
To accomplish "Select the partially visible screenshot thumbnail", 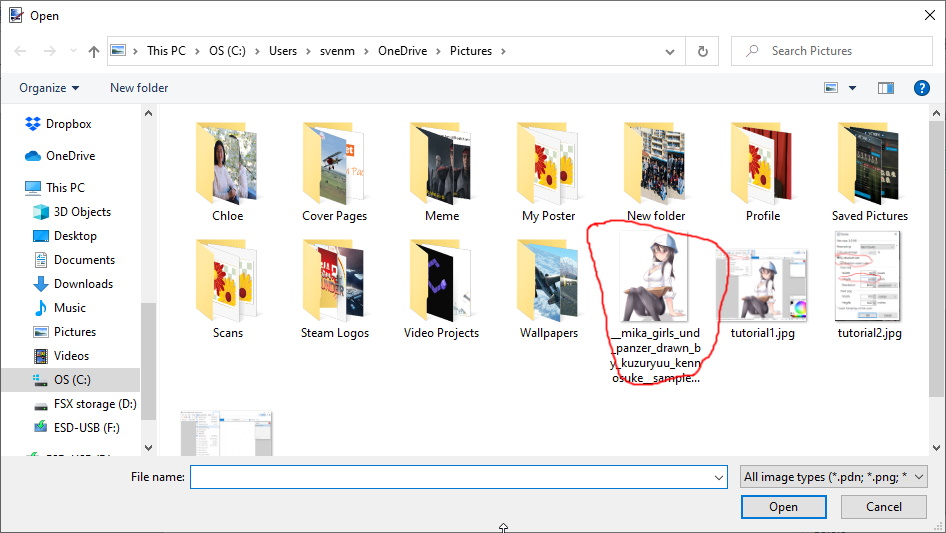I will point(226,433).
